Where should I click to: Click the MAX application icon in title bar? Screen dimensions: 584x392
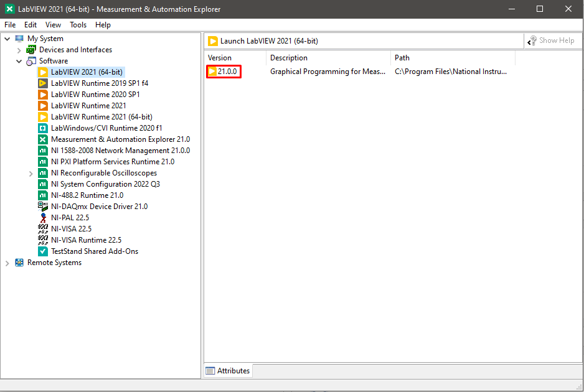10,9
